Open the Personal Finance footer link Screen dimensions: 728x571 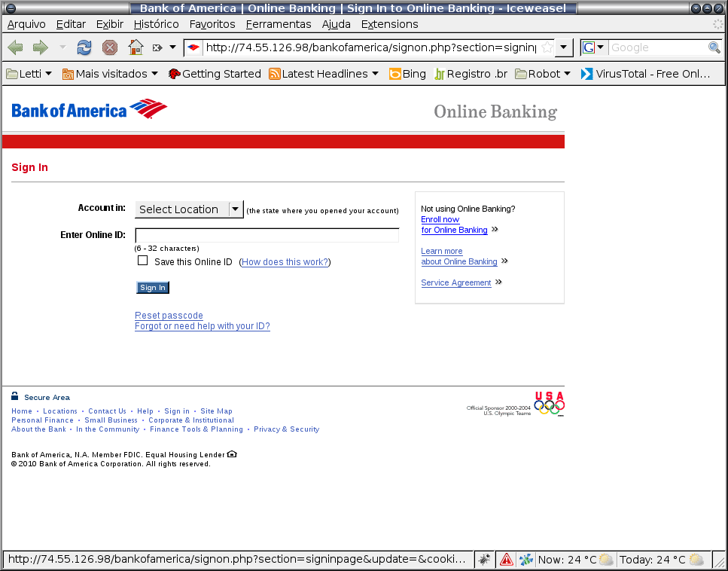click(42, 420)
